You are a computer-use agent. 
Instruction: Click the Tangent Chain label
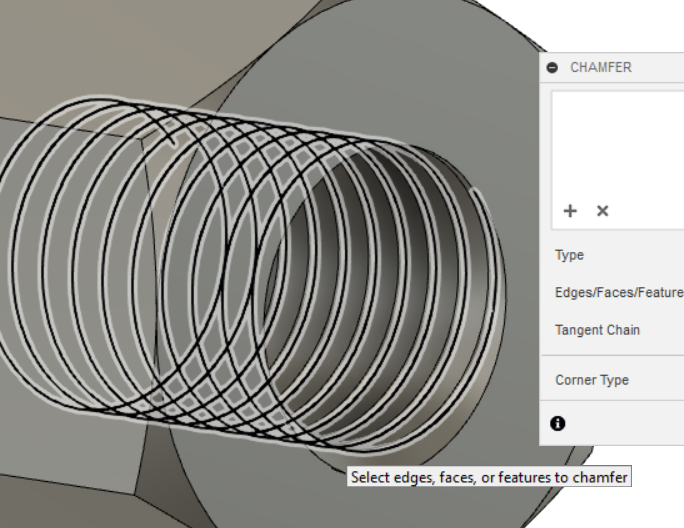pos(597,330)
